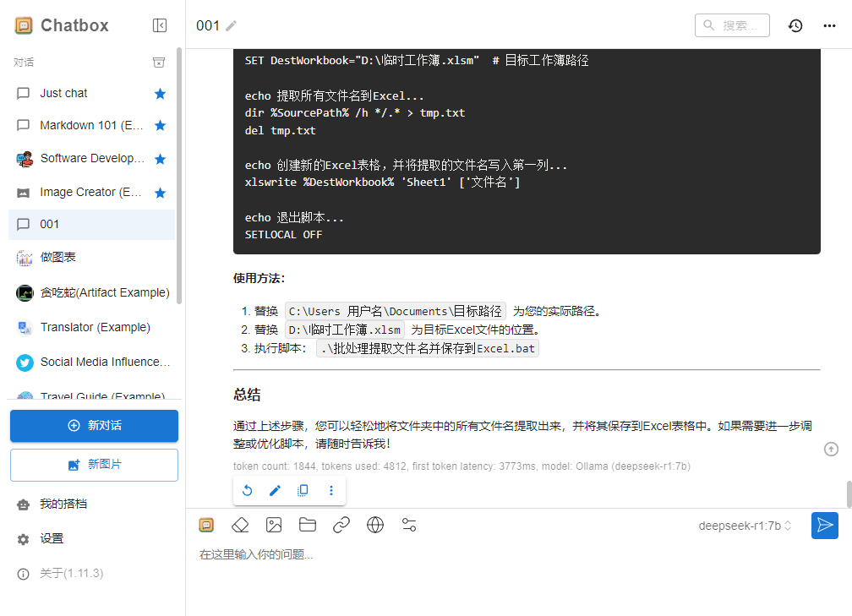
Task: Open the three-dot menu in header
Action: tap(829, 25)
